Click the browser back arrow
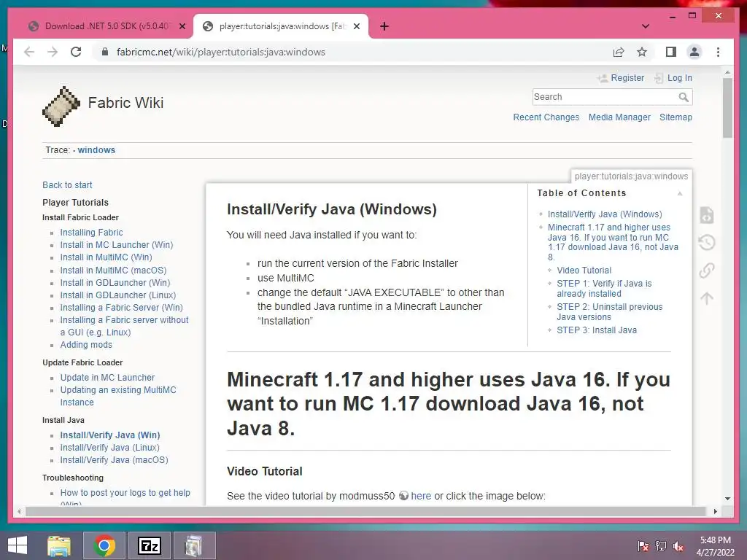 (29, 52)
